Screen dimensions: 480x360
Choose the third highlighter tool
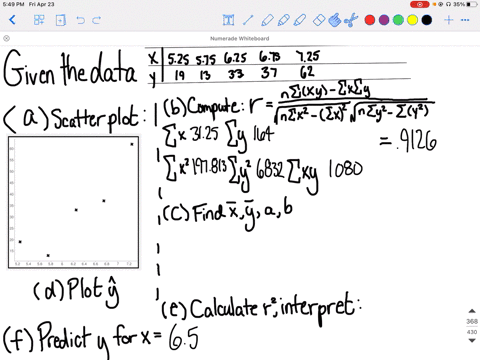point(300,20)
